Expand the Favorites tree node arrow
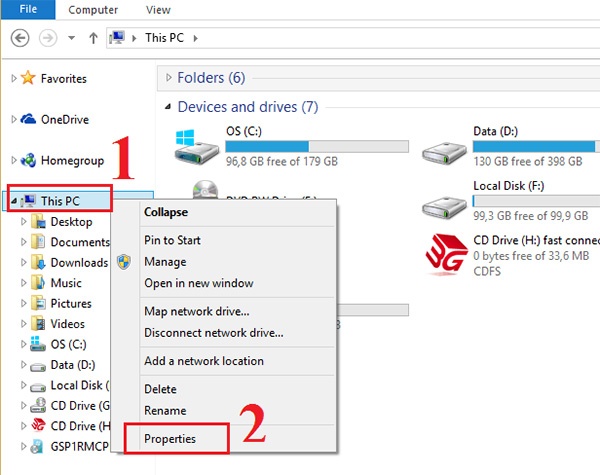The height and width of the screenshot is (475, 600). (x=12, y=79)
